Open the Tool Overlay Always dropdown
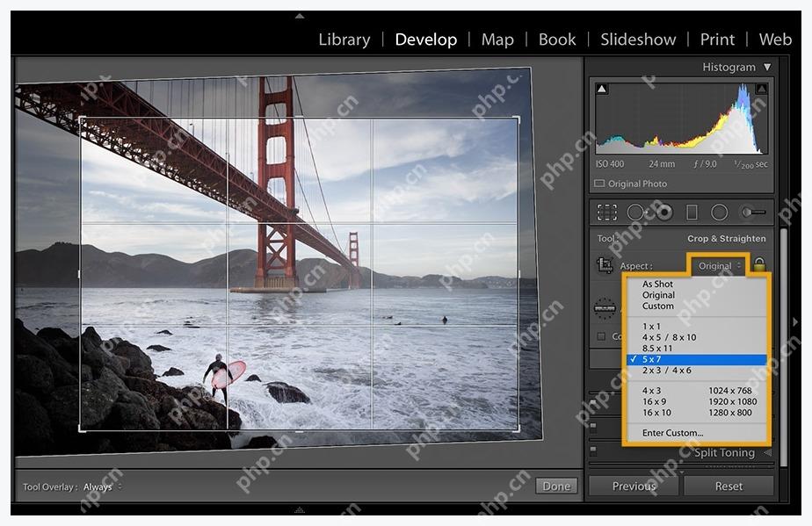 pos(103,486)
